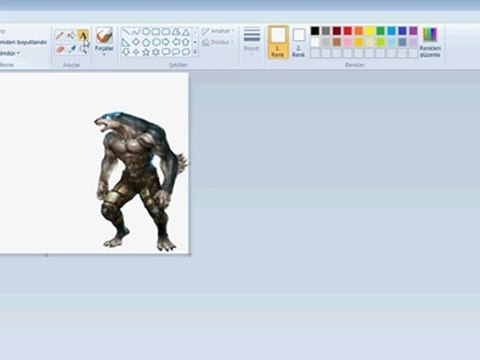The height and width of the screenshot is (360, 480).
Task: Expand the full shapes gallery
Action: [x=195, y=52]
